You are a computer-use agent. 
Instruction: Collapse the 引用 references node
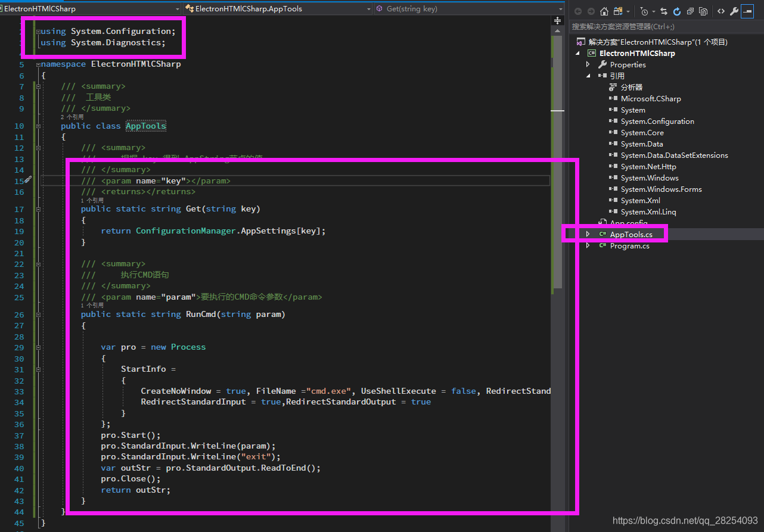point(588,76)
